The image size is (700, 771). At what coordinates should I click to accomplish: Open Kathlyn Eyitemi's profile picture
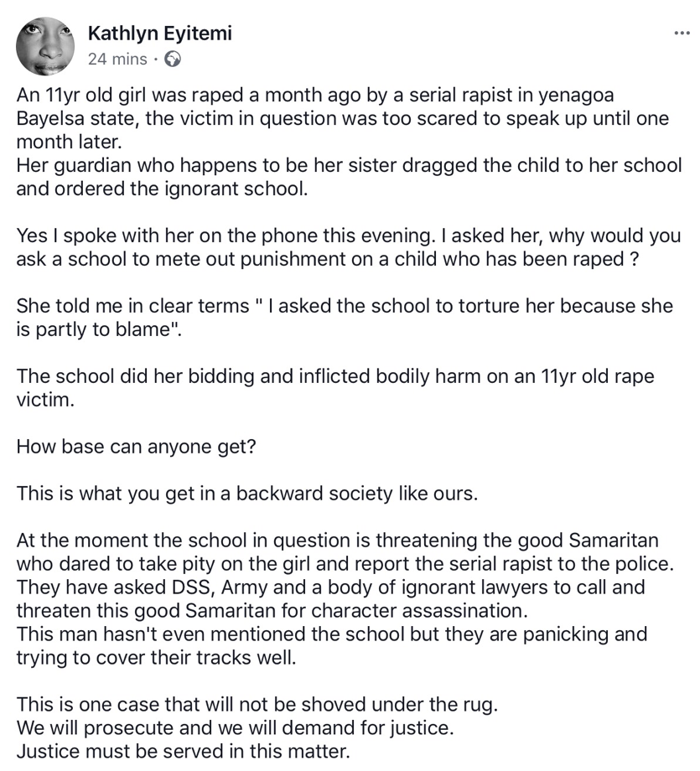click(44, 45)
